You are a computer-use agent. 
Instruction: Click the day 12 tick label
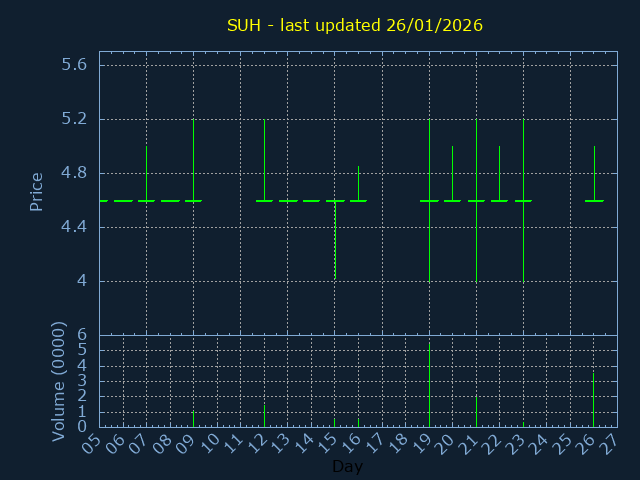point(258,442)
